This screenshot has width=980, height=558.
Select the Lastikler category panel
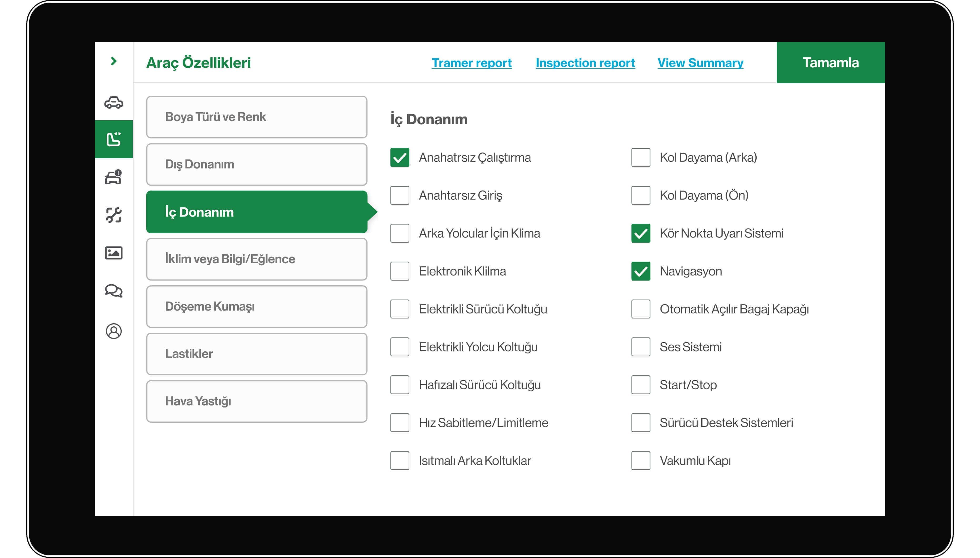256,354
